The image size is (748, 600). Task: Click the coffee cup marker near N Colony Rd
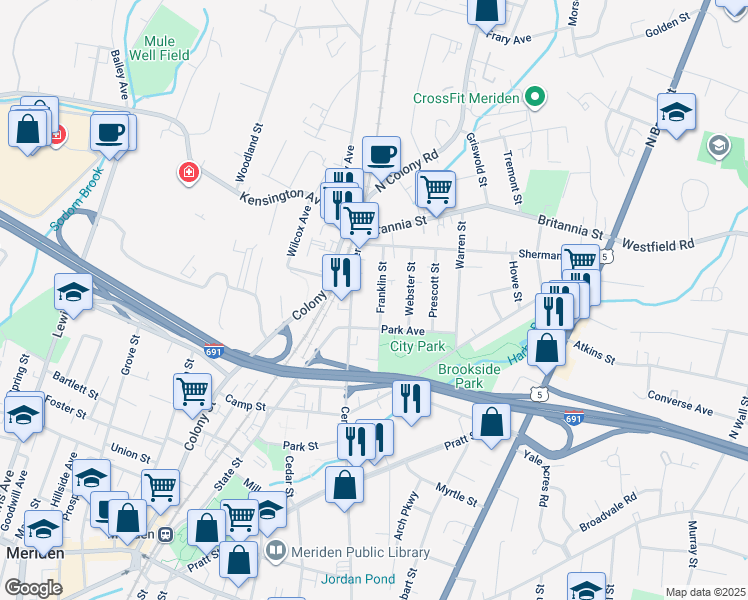[381, 156]
